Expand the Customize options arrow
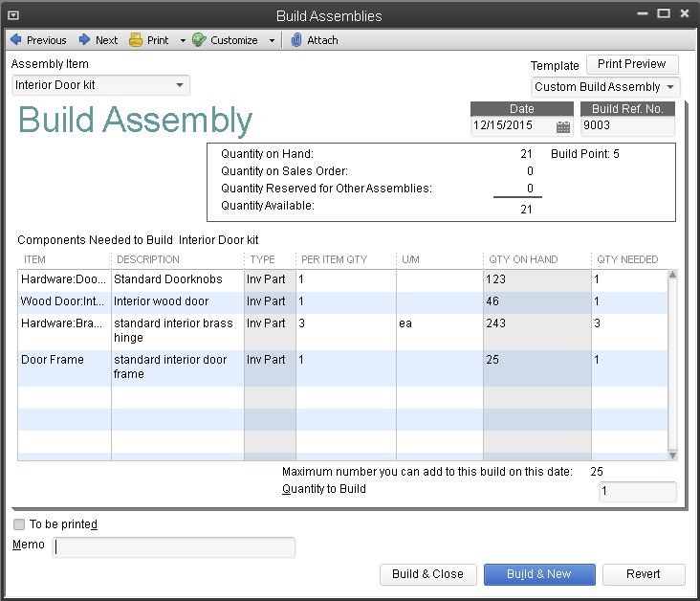Viewport: 700px width, 601px height. point(272,40)
